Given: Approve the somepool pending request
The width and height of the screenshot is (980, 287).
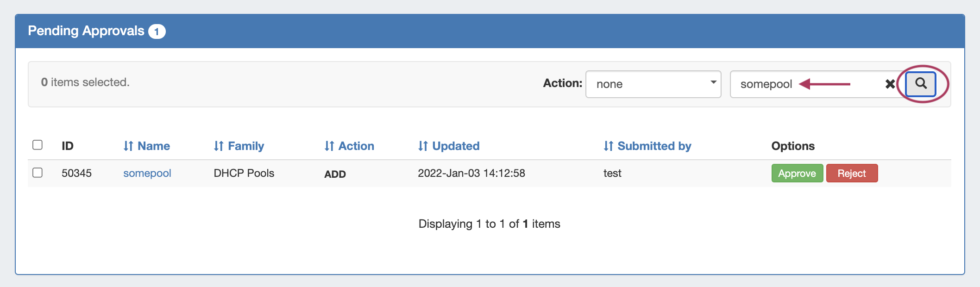Looking at the screenshot, I should (797, 174).
